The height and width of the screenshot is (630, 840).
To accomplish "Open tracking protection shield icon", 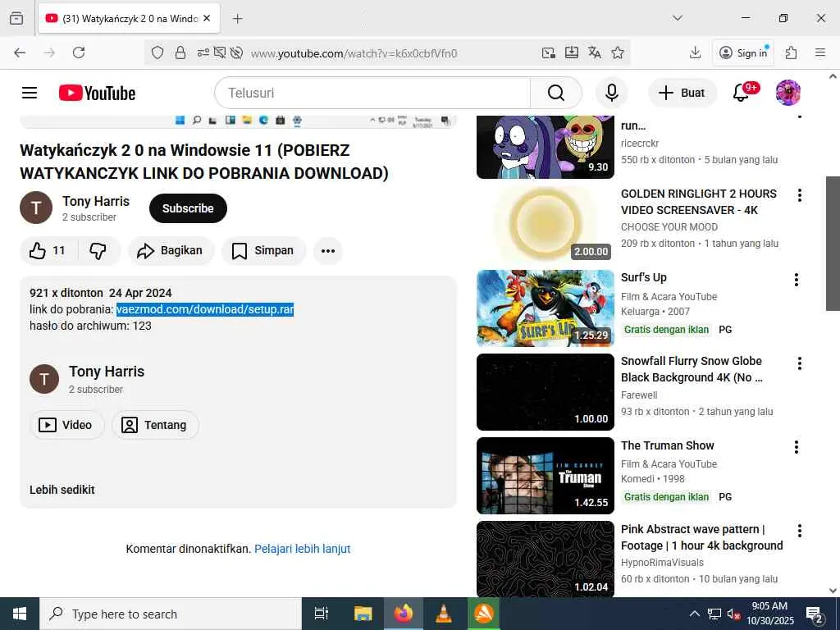I will (x=157, y=52).
